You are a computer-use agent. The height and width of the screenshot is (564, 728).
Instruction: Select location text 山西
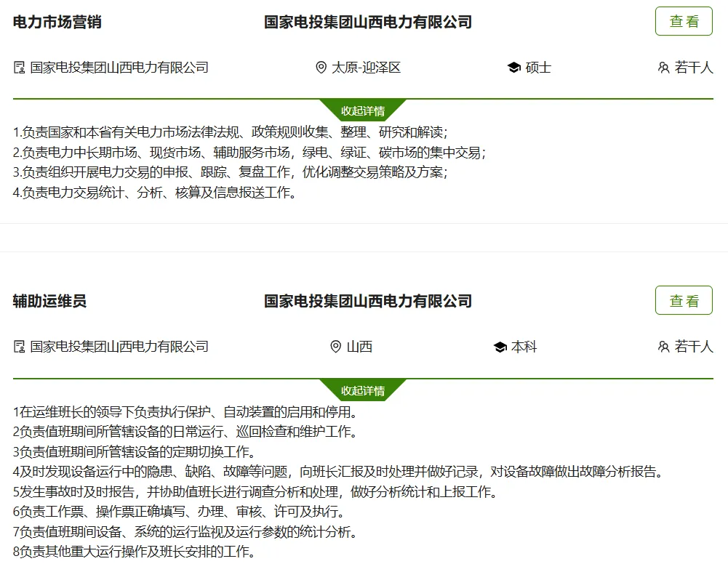(359, 347)
